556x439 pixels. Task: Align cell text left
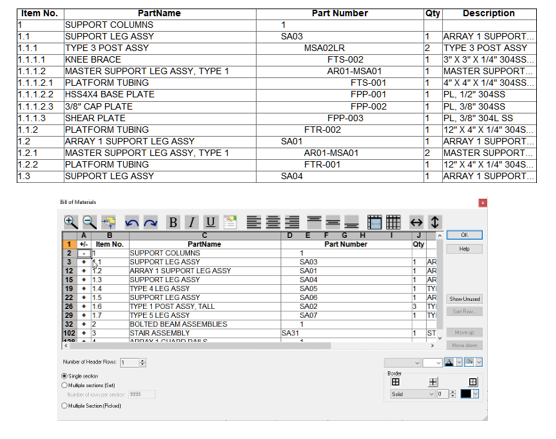pos(254,222)
